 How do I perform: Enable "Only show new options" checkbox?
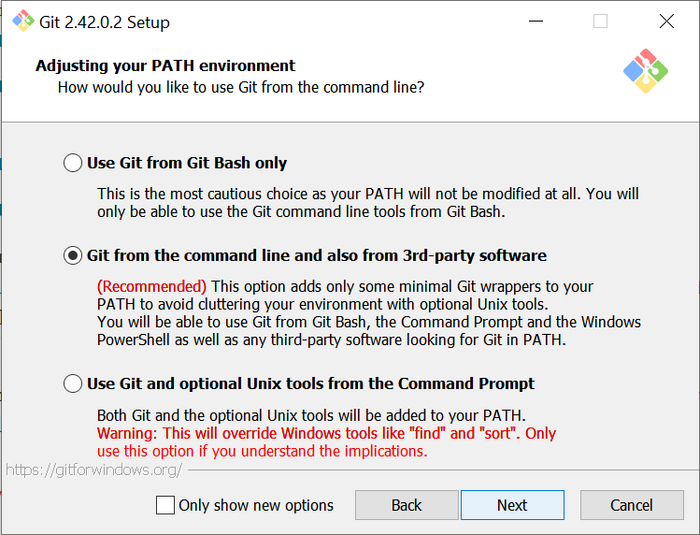tap(166, 505)
